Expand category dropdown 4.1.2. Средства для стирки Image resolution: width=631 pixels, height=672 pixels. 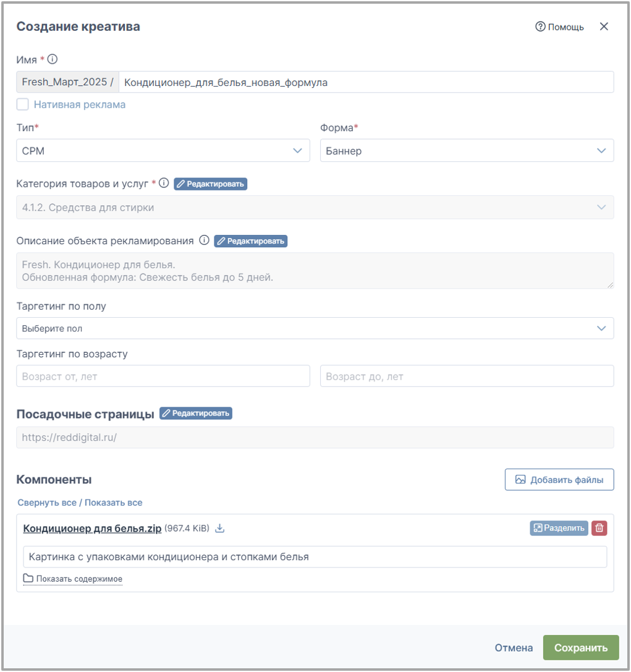315,208
